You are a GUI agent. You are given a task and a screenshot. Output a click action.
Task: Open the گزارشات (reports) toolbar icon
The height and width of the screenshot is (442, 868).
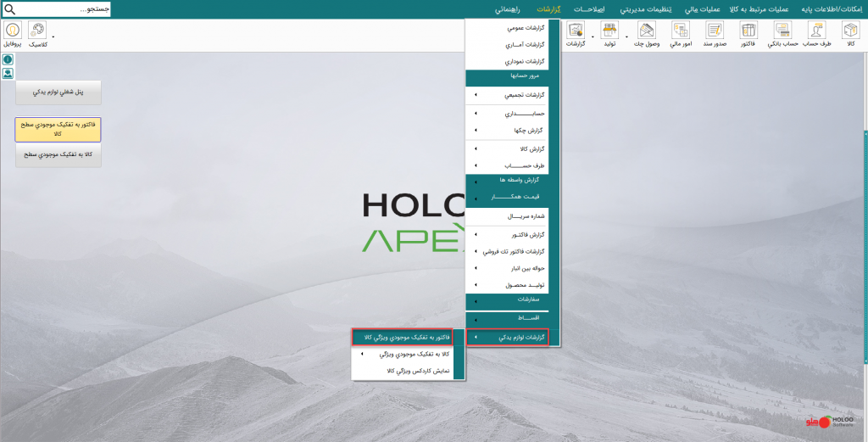coord(576,33)
